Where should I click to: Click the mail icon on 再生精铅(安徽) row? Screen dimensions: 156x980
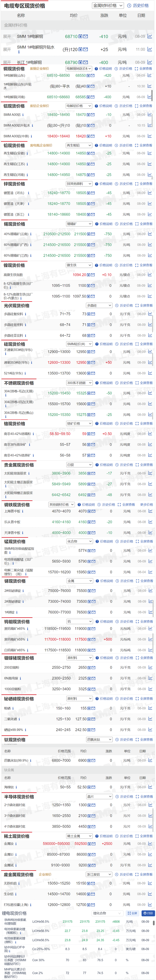[93, 153]
